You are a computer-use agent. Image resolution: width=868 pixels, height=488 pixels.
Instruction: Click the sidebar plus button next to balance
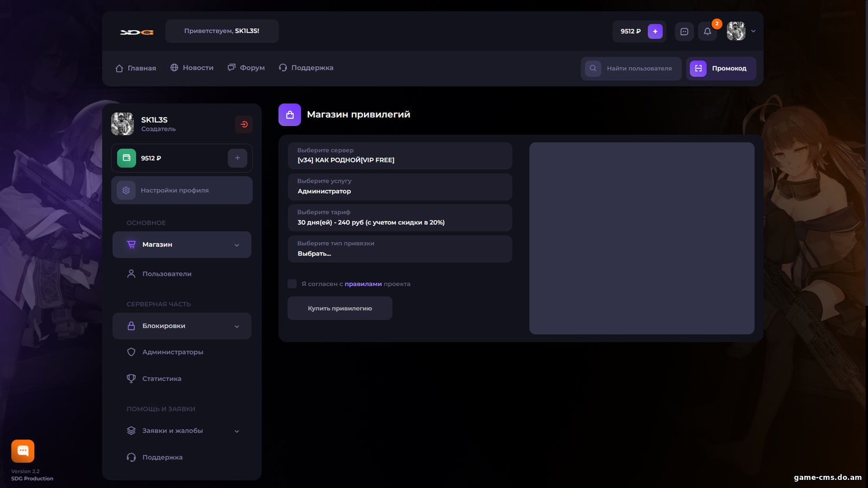tap(237, 158)
